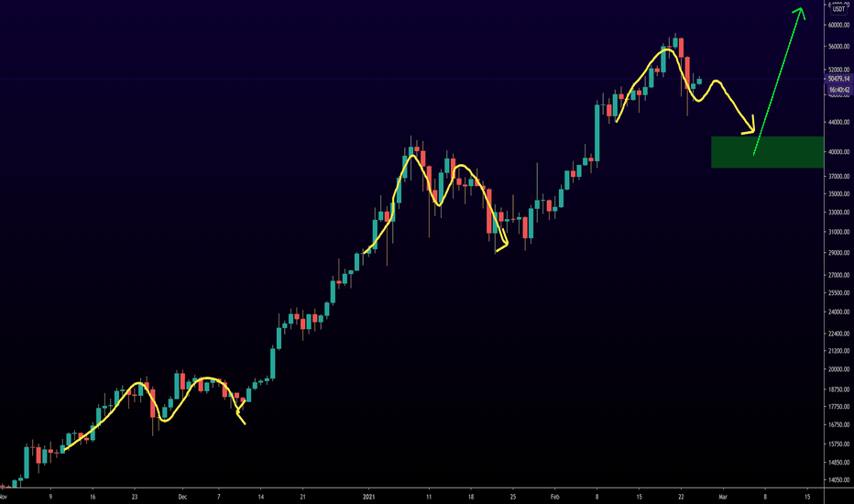Click the 29000.00 price axis label
The width and height of the screenshot is (854, 504).
[x=839, y=253]
